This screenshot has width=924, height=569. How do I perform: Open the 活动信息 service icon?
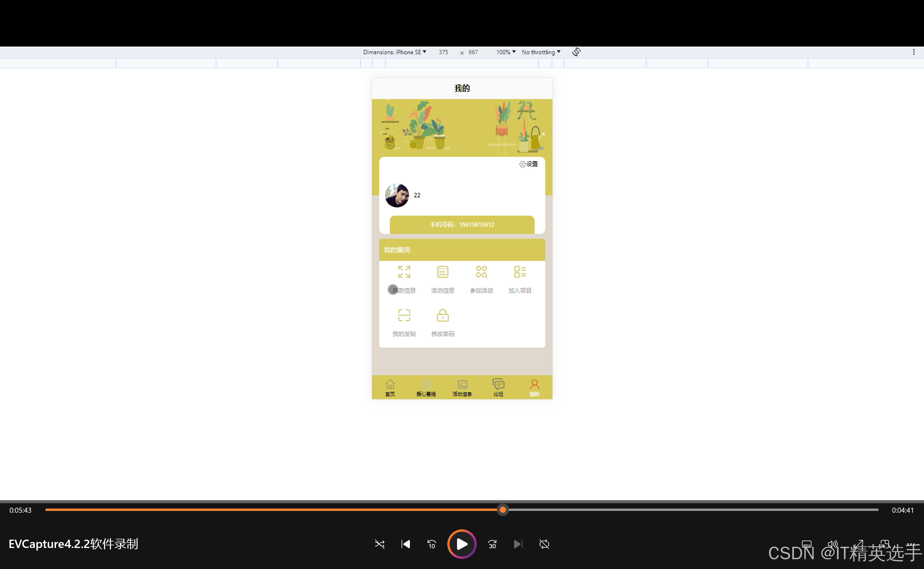[x=443, y=272]
